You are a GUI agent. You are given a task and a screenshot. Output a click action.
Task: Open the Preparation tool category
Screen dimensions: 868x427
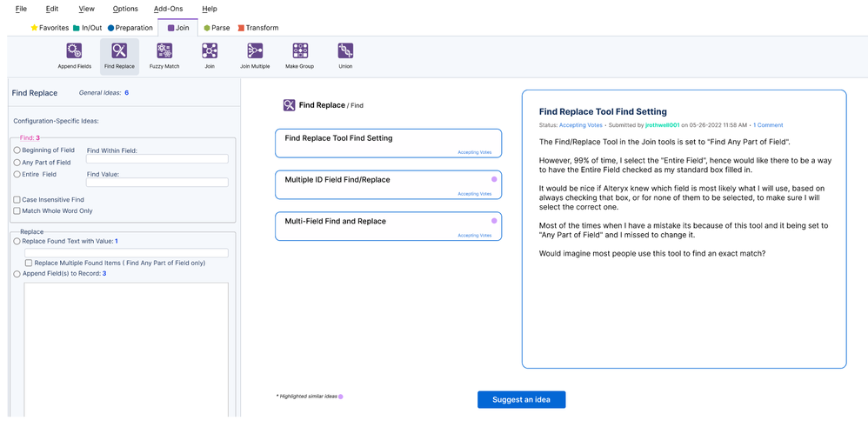coord(130,28)
